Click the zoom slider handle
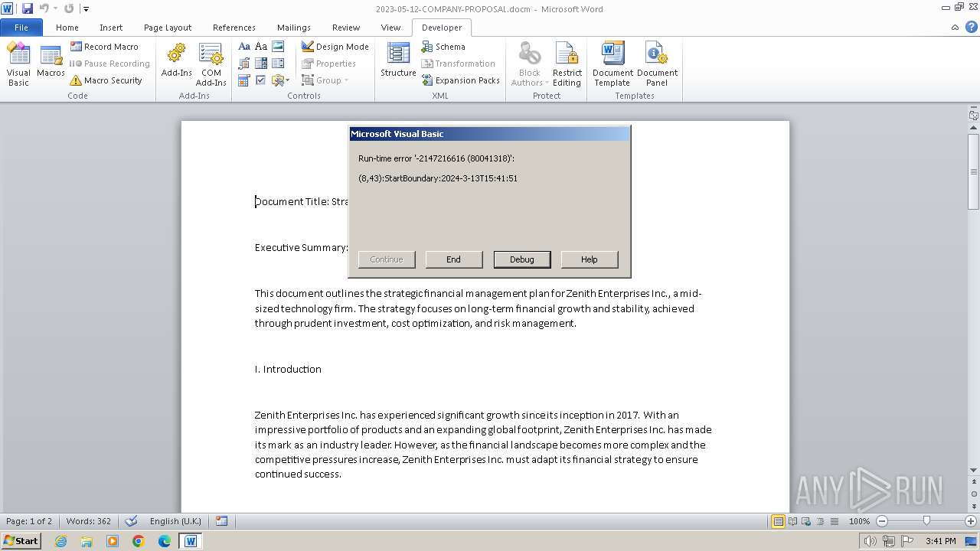The image size is (980, 551). pos(926,521)
